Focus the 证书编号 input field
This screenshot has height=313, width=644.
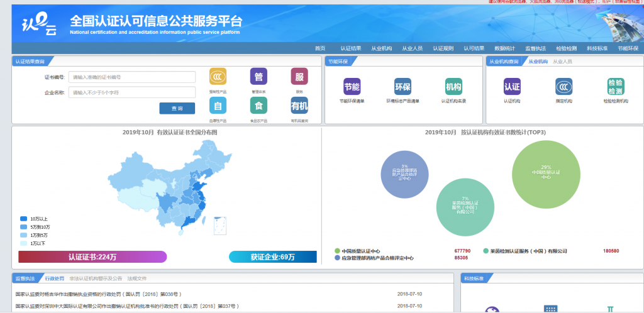coord(132,77)
